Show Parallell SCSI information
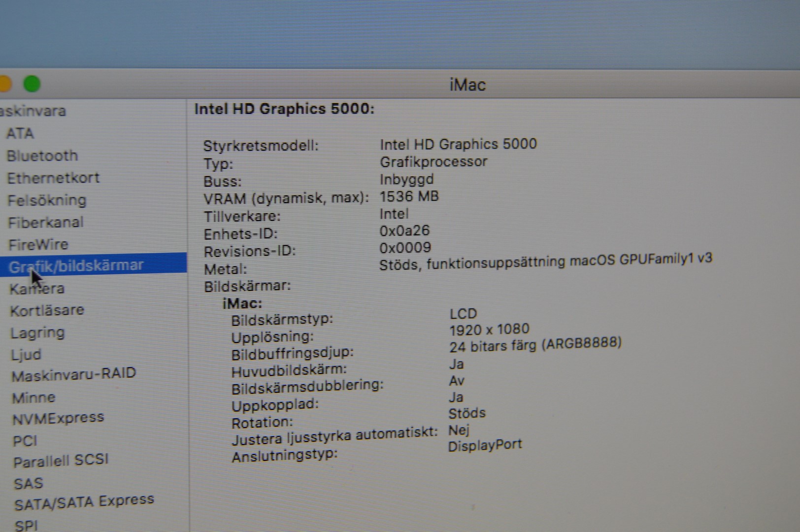Viewport: 800px width, 532px height. [61, 461]
